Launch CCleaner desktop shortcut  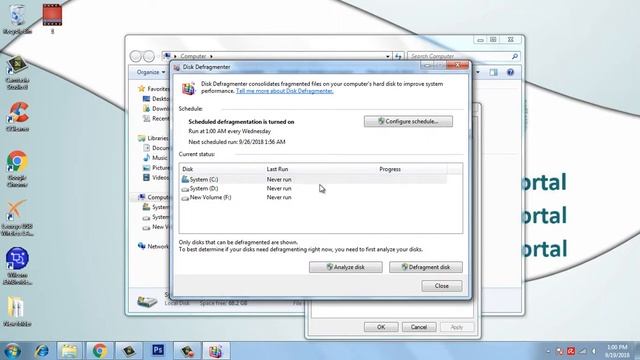[x=18, y=117]
